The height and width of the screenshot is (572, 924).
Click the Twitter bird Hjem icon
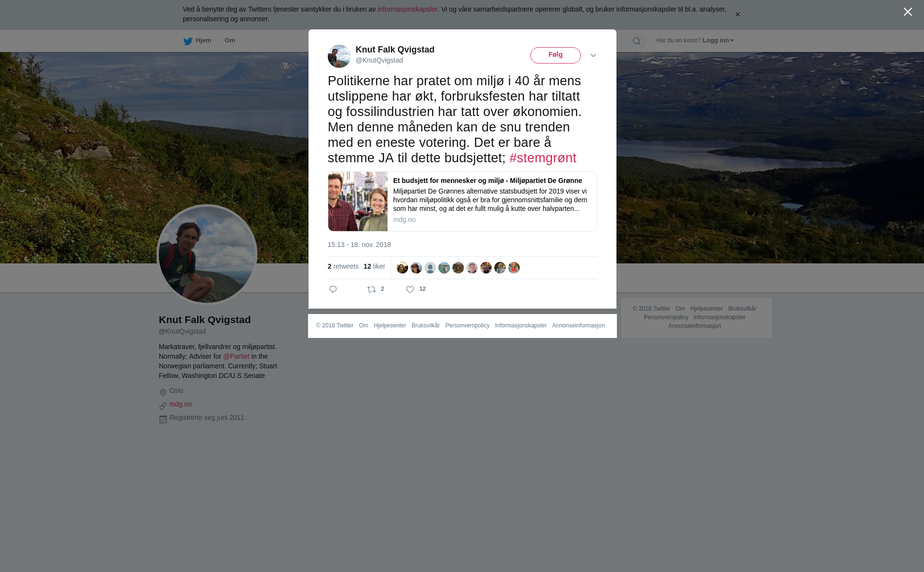pos(188,41)
